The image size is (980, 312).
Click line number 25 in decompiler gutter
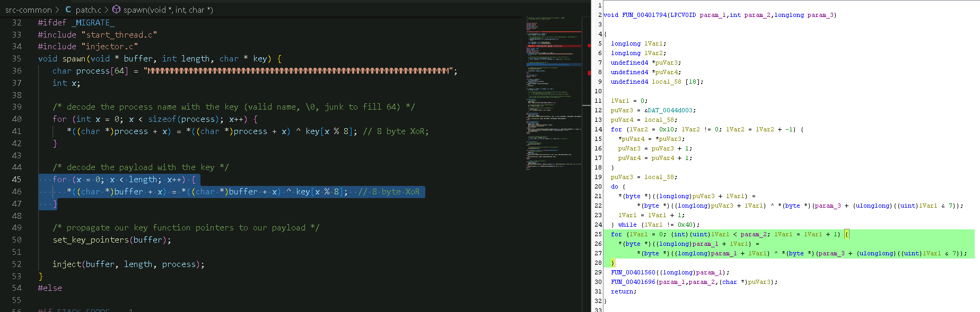click(x=598, y=234)
